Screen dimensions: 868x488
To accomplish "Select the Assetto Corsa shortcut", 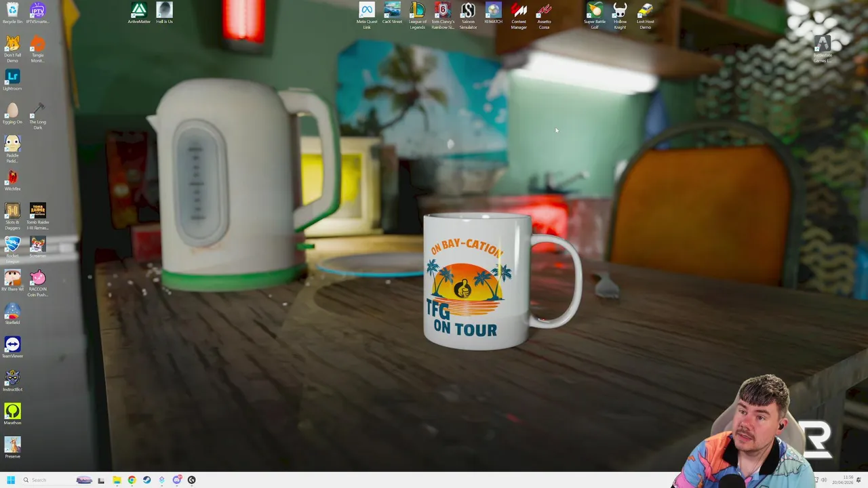I will click(x=544, y=16).
